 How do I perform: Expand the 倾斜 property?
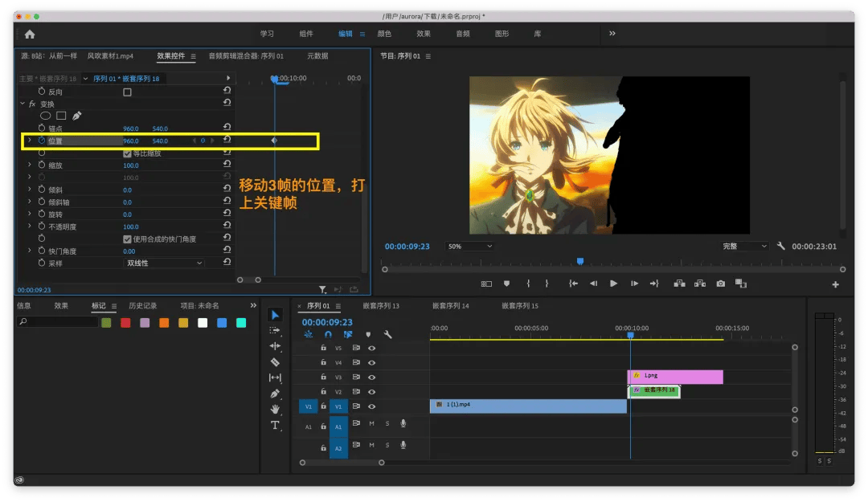point(30,190)
